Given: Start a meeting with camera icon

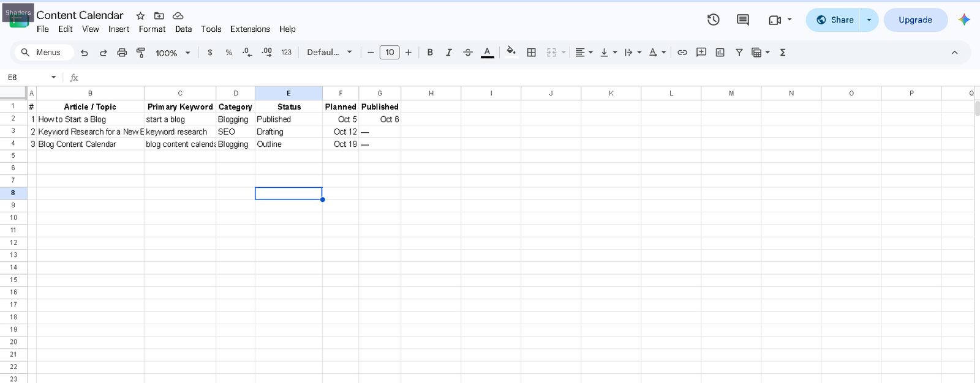Looking at the screenshot, I should pyautogui.click(x=775, y=20).
